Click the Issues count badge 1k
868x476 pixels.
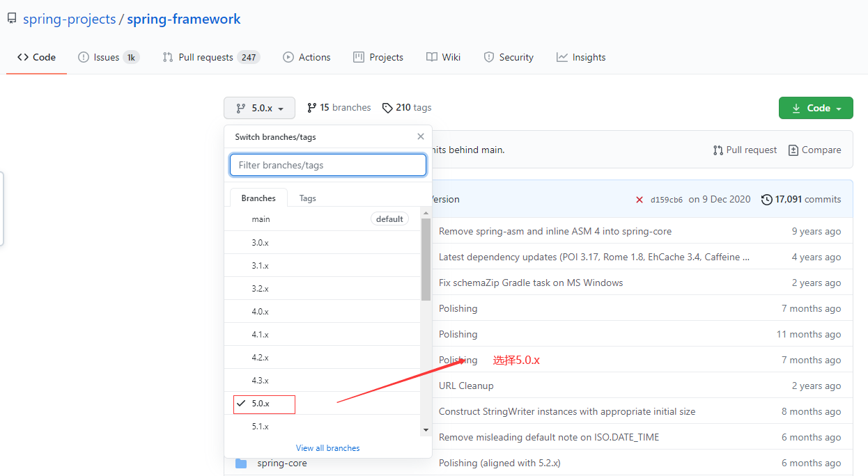[131, 57]
